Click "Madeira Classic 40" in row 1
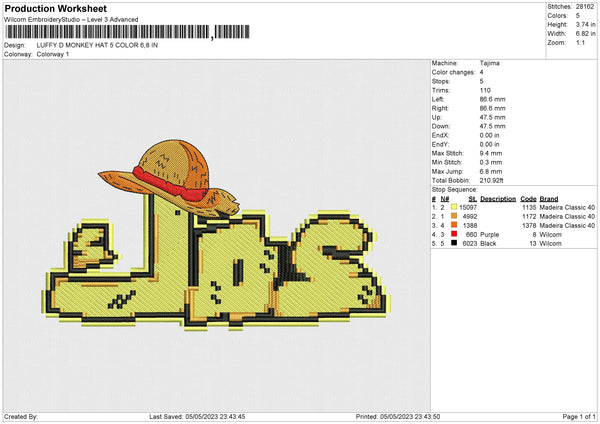 click(x=567, y=207)
